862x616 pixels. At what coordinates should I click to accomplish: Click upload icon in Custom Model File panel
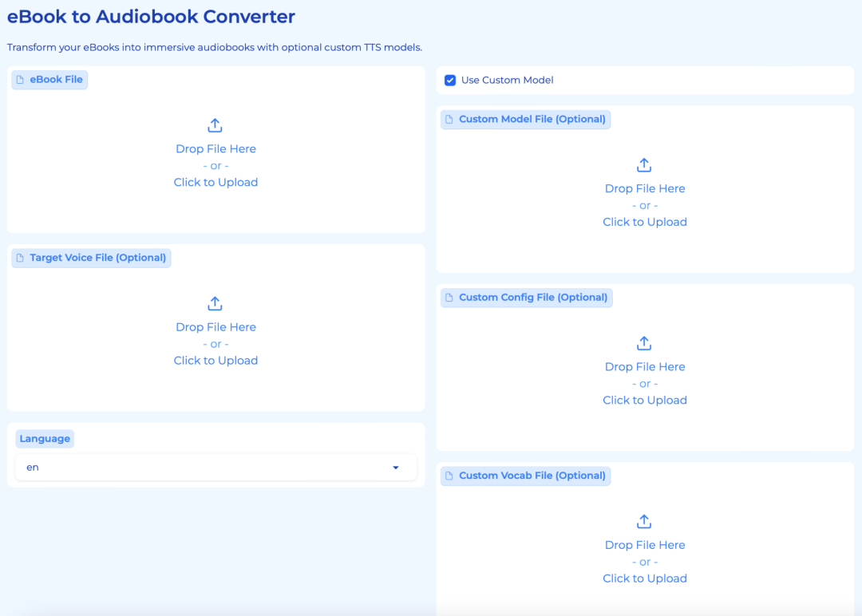coord(644,165)
